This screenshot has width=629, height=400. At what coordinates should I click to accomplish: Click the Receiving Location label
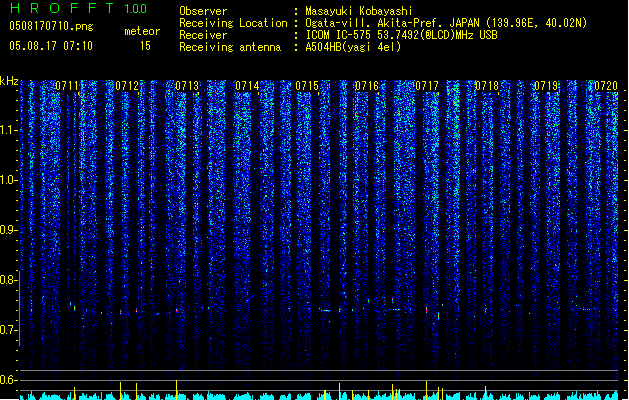pos(233,23)
